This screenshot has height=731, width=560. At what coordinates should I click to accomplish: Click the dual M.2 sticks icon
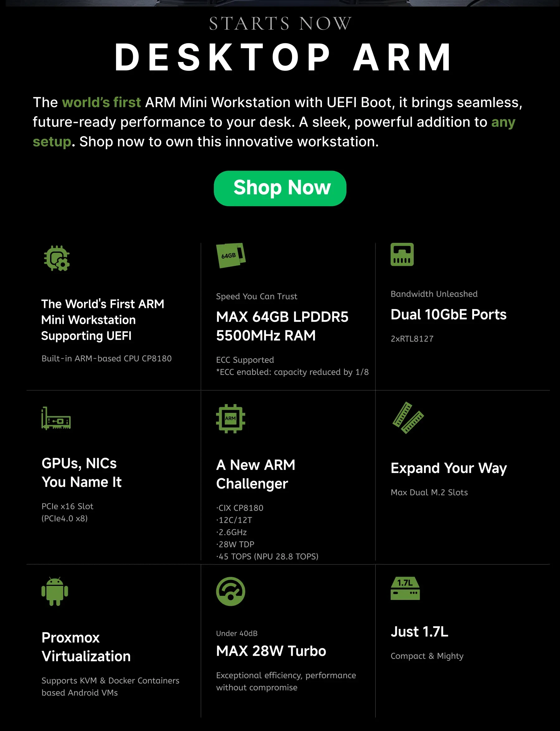click(408, 418)
